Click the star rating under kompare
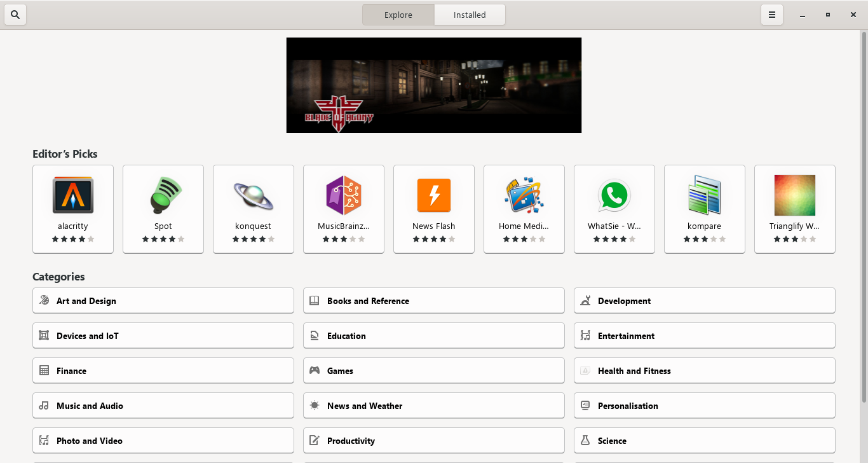Image resolution: width=868 pixels, height=463 pixels. click(x=705, y=239)
